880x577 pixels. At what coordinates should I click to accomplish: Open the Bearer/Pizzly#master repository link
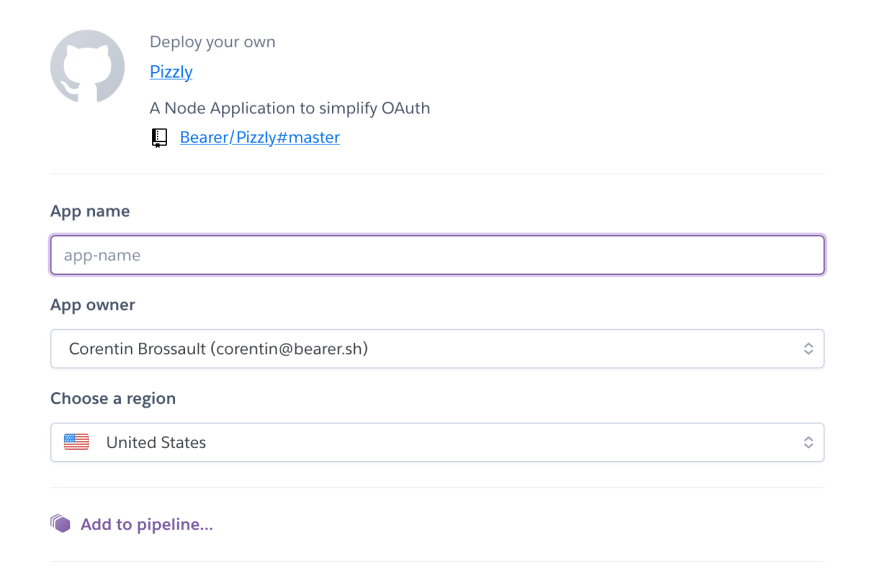coord(259,138)
